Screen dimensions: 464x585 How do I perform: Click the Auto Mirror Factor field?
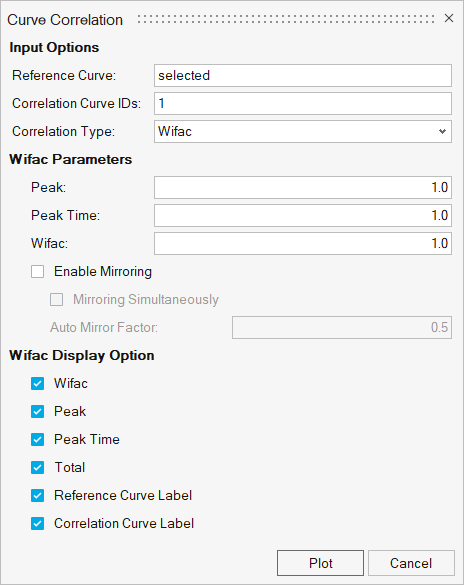click(x=342, y=328)
